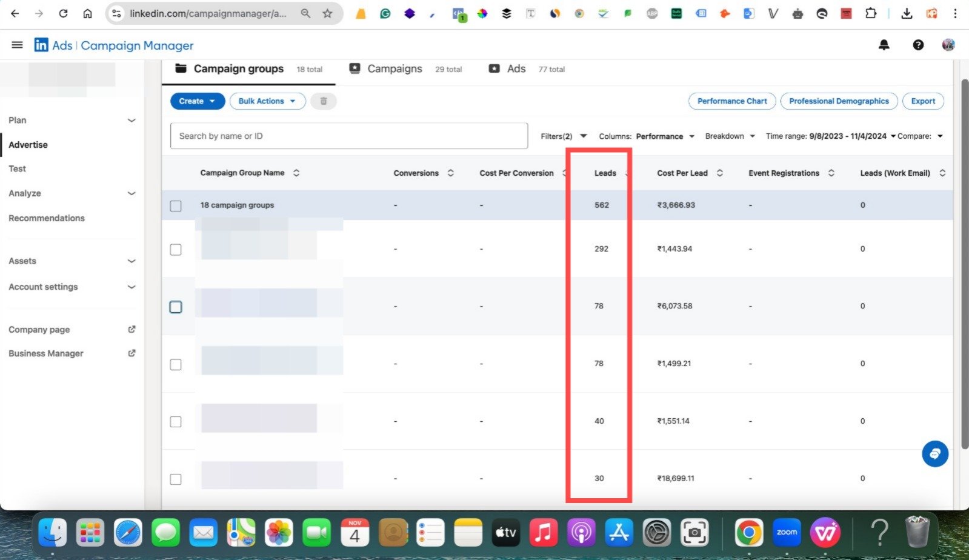Switch to the Ads tab

tap(516, 69)
